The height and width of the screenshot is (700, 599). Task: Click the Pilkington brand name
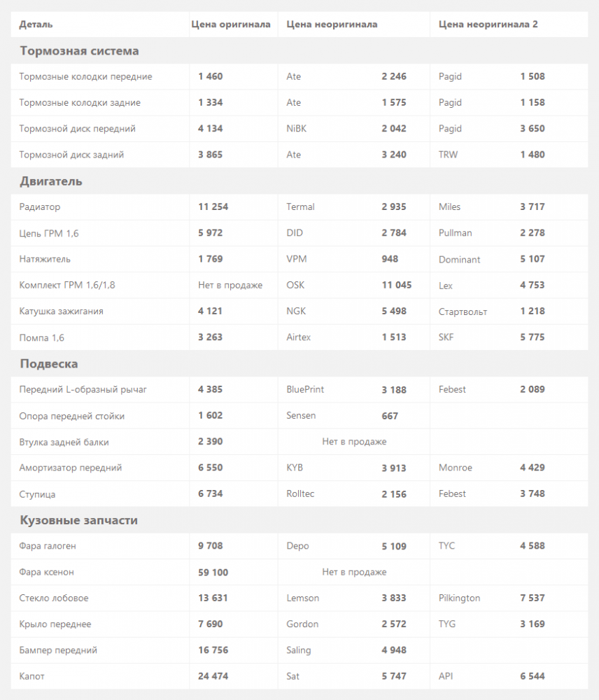459,598
